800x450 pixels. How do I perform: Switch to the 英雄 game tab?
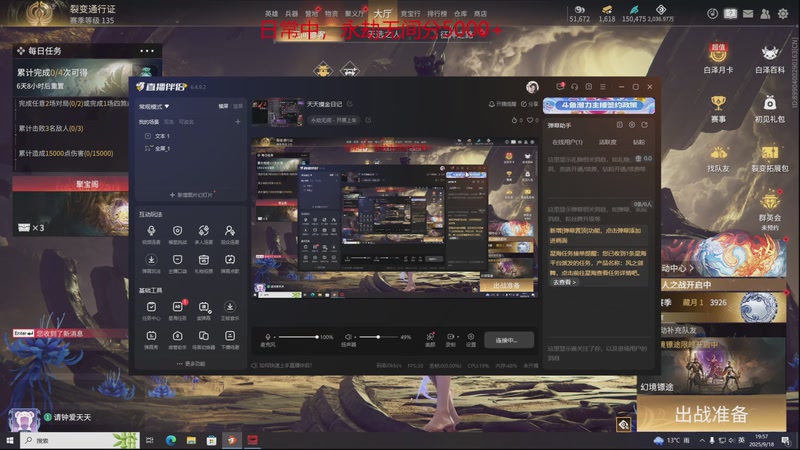271,14
